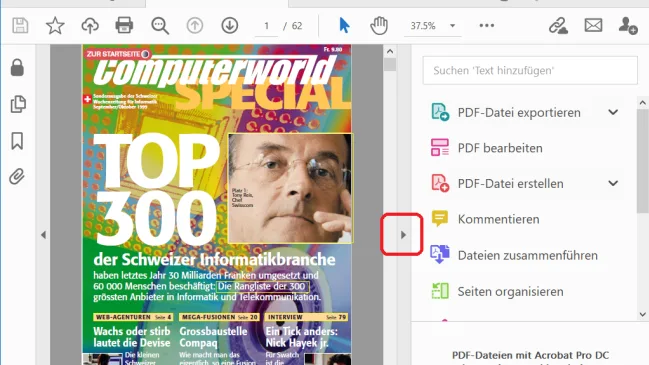Select the arrow selection tool
The width and height of the screenshot is (649, 365).
pyautogui.click(x=344, y=26)
